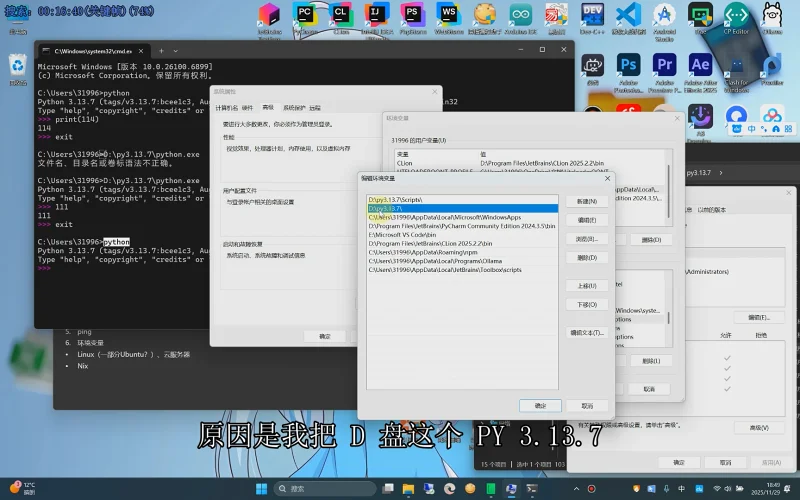The height and width of the screenshot is (500, 800).
Task: Click 编辑文本(T)... button
Action: click(x=587, y=332)
